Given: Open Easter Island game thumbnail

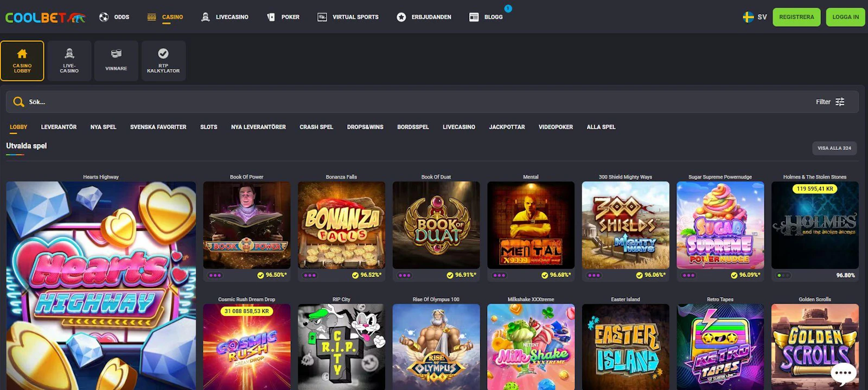Looking at the screenshot, I should point(626,347).
